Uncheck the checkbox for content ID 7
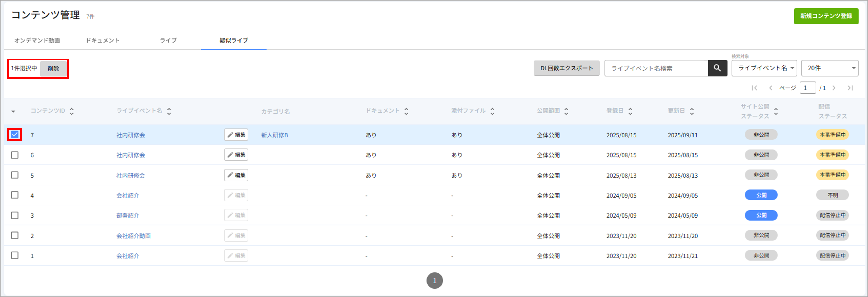The height and width of the screenshot is (297, 868). click(x=14, y=135)
